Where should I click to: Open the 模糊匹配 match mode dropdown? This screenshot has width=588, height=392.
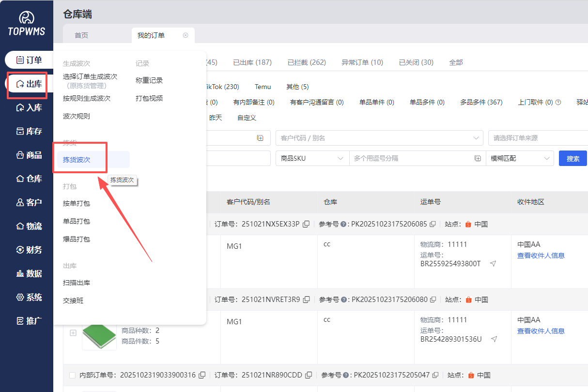coord(520,158)
